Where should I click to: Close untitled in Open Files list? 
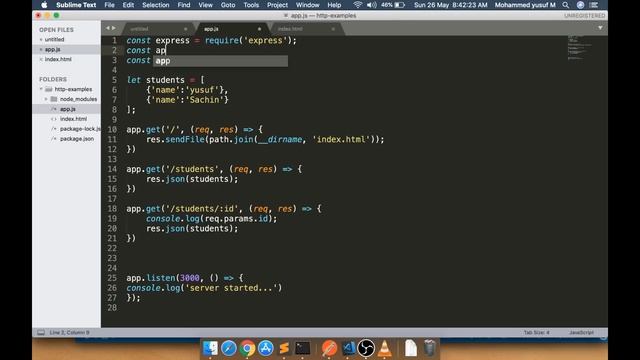41,40
